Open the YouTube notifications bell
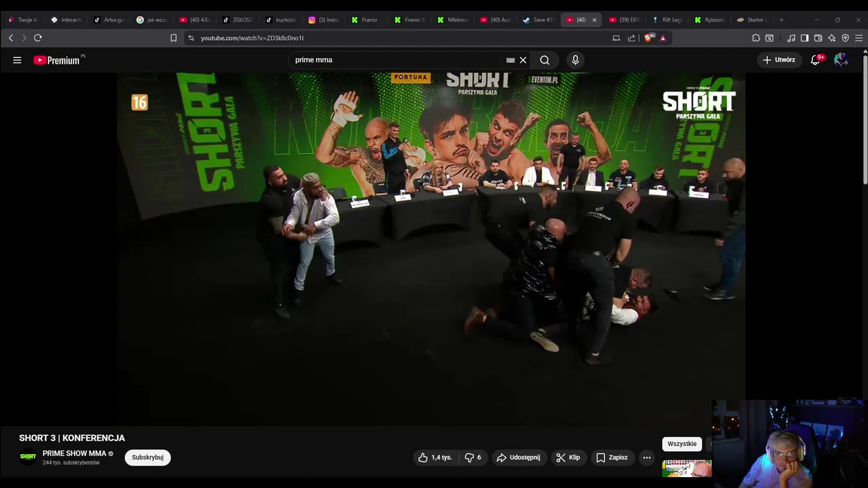The image size is (868, 488). click(816, 60)
